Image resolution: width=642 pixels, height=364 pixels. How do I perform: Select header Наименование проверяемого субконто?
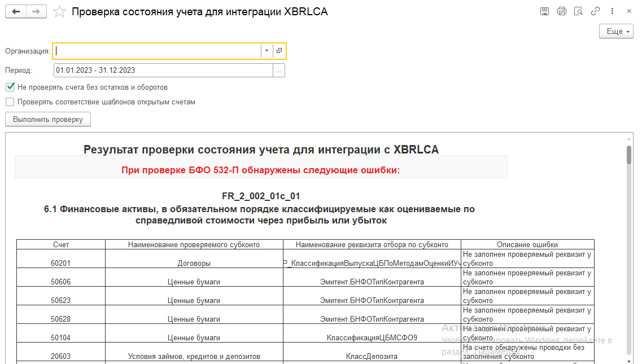[x=194, y=244]
